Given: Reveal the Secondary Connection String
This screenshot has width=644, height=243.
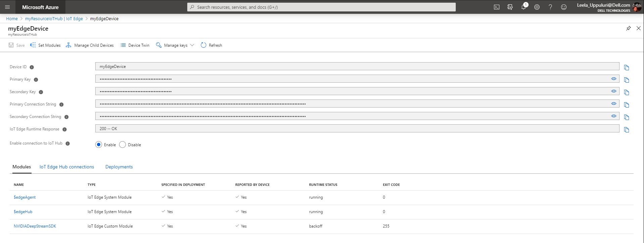Looking at the screenshot, I should pos(614,116).
